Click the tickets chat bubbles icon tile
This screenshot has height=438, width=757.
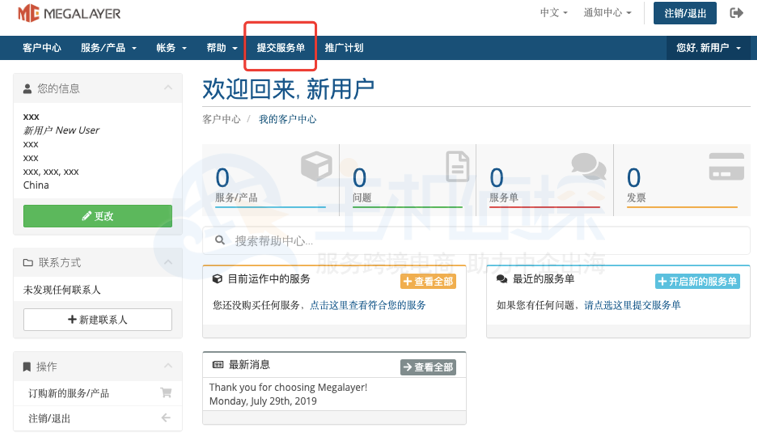click(588, 167)
